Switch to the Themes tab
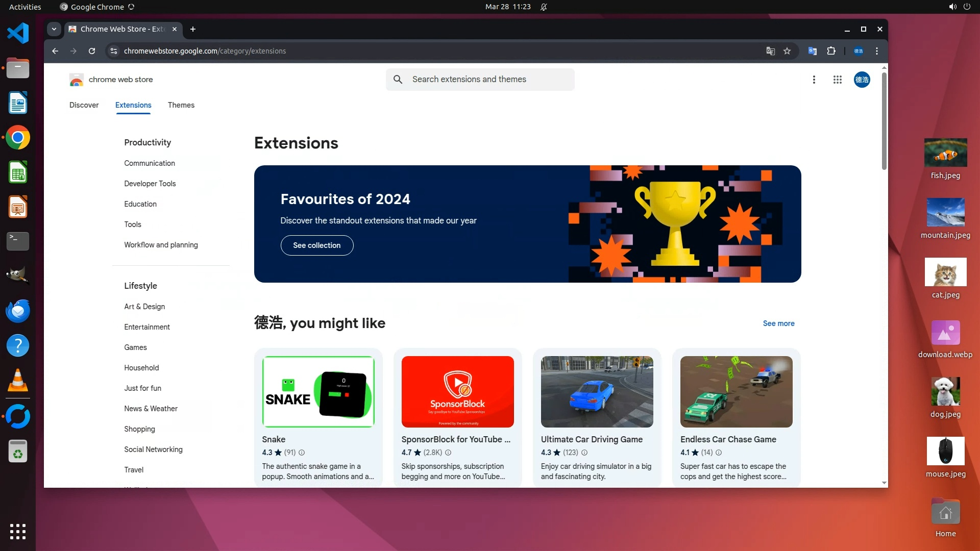 pyautogui.click(x=181, y=105)
